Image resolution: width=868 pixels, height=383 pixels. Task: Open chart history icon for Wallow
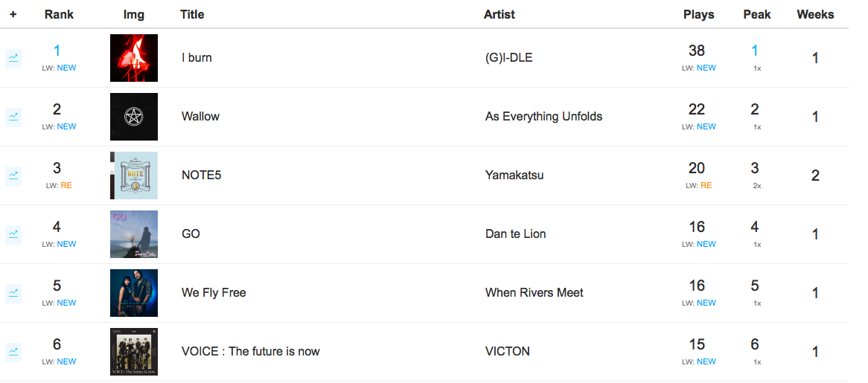(13, 117)
